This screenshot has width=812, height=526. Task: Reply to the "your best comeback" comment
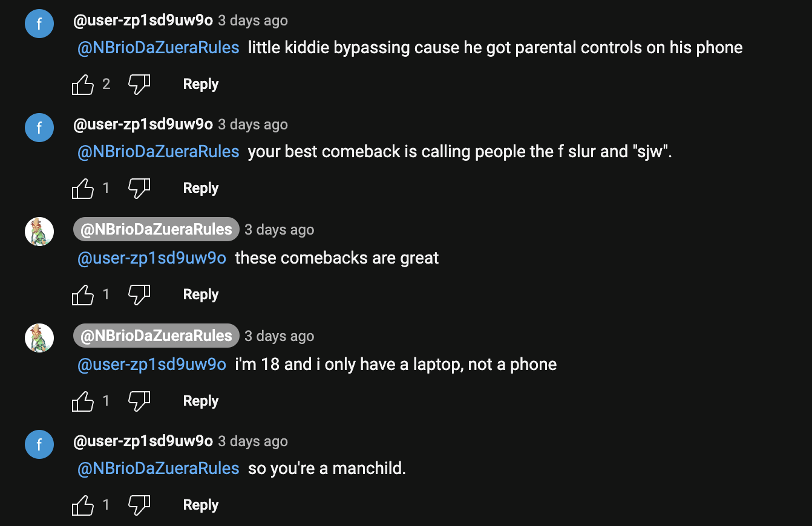200,189
